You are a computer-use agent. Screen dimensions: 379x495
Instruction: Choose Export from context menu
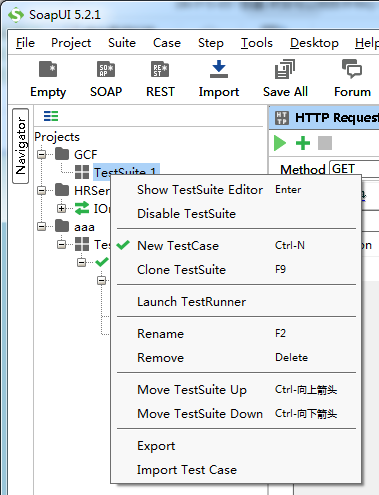[236, 446]
